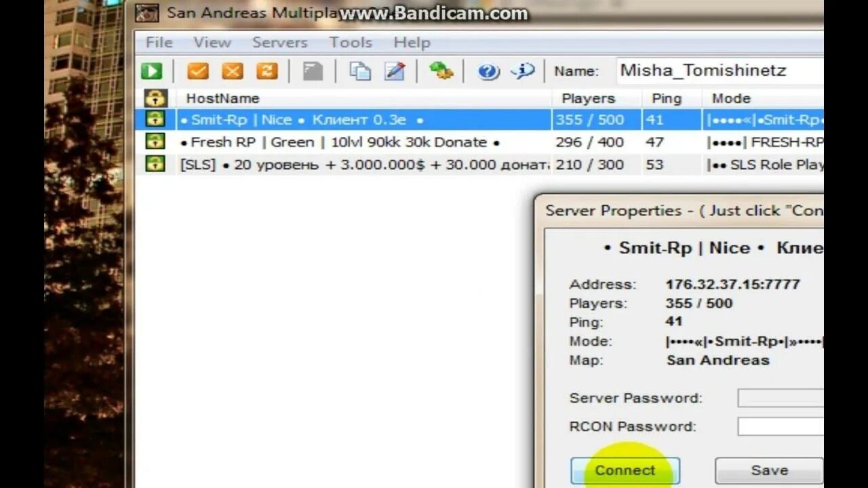Click padlock icon of Fresh RP row

(155, 142)
